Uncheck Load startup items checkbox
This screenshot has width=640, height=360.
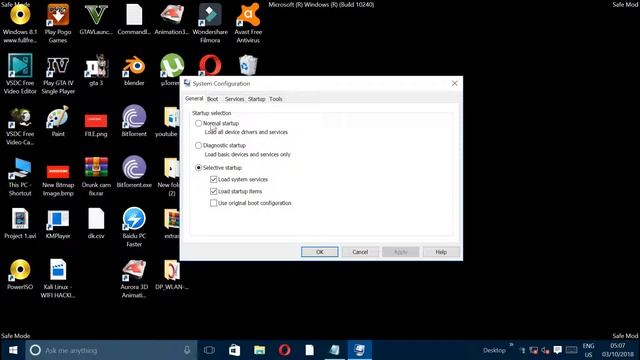[213, 191]
